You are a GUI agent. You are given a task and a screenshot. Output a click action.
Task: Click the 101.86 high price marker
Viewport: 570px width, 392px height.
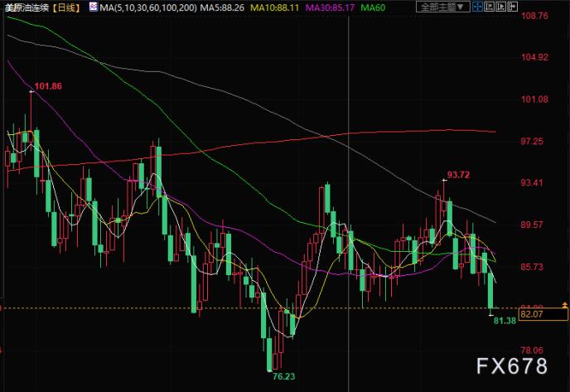(x=48, y=86)
